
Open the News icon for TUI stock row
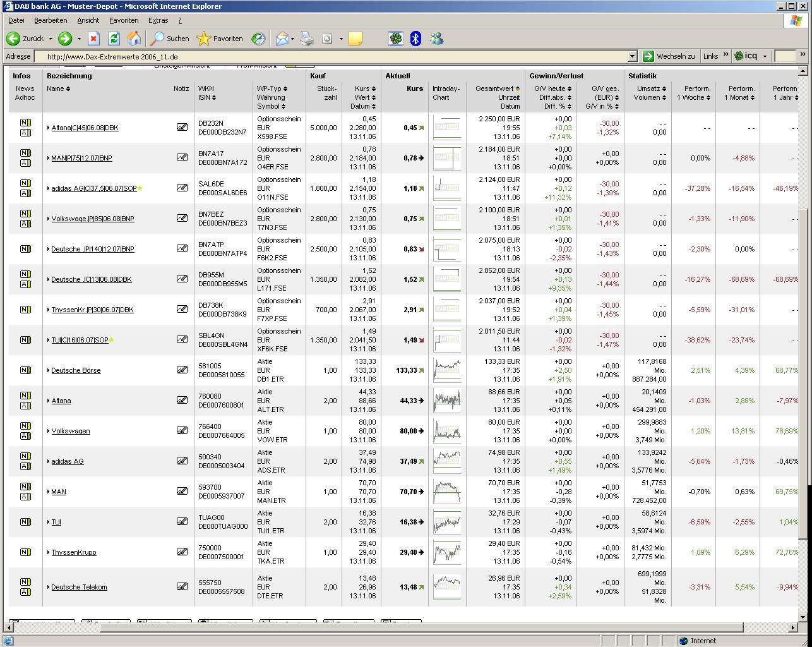[x=25, y=522]
